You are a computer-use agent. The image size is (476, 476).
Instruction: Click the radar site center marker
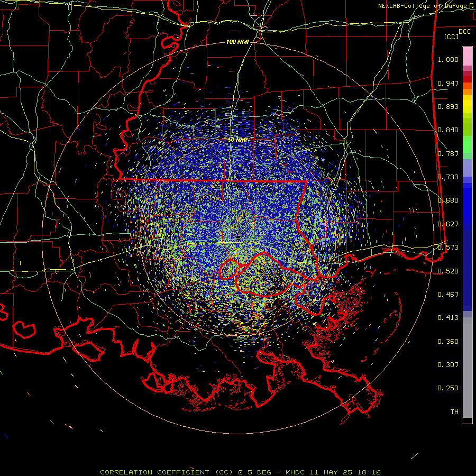click(239, 237)
